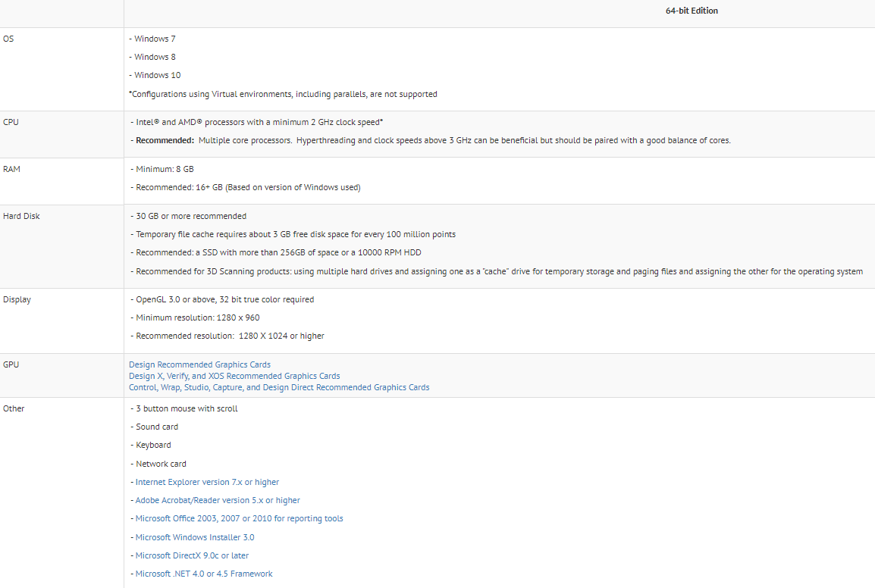Image resolution: width=875 pixels, height=588 pixels.
Task: Open Control, Wrap, Studio, Capture graphics cards link
Action: tap(279, 387)
